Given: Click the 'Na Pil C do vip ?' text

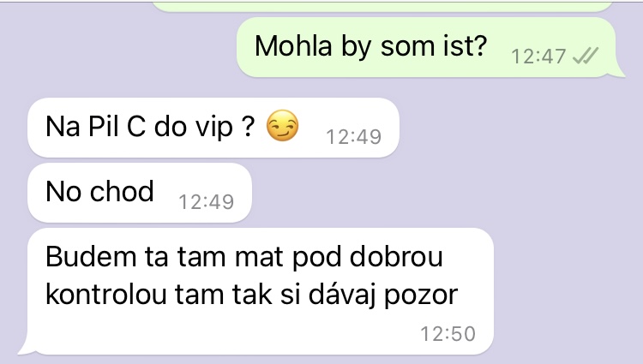Looking at the screenshot, I should tap(150, 126).
